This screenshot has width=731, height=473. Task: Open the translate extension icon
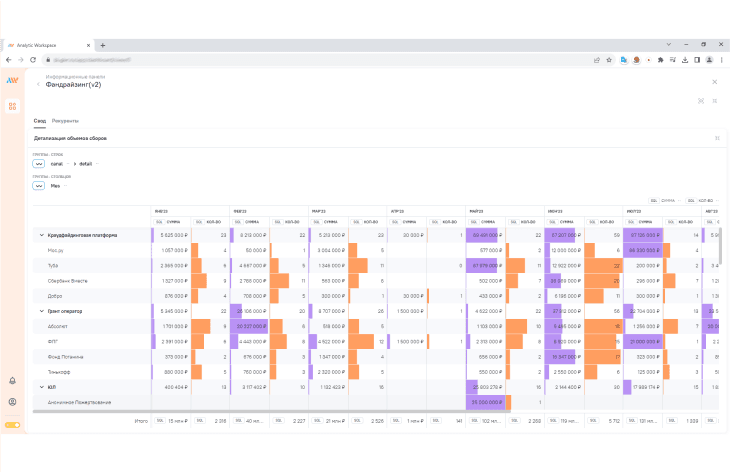[624, 60]
